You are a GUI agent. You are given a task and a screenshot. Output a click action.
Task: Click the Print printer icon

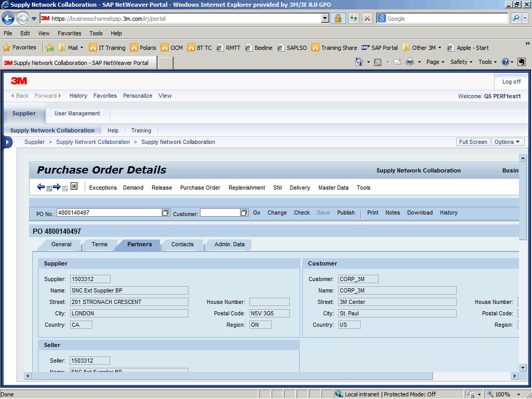[410, 62]
